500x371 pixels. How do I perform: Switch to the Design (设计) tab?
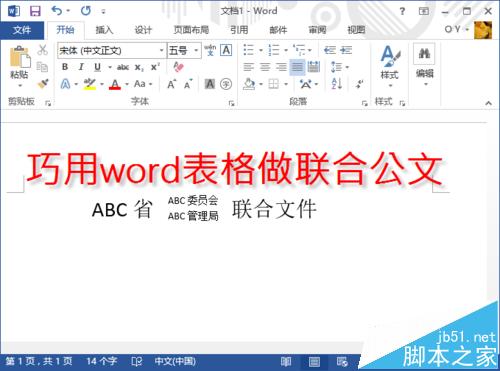[x=143, y=30]
